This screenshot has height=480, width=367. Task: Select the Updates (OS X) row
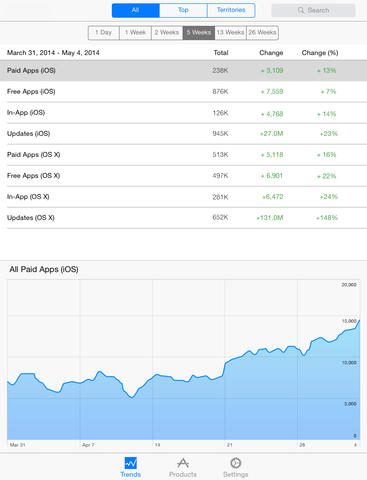183,218
